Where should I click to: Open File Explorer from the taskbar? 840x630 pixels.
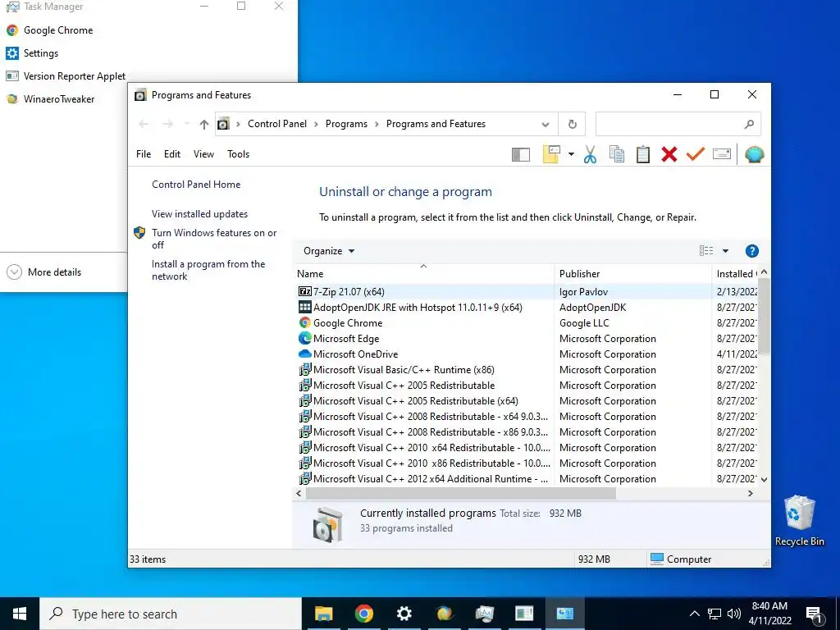coord(323,614)
